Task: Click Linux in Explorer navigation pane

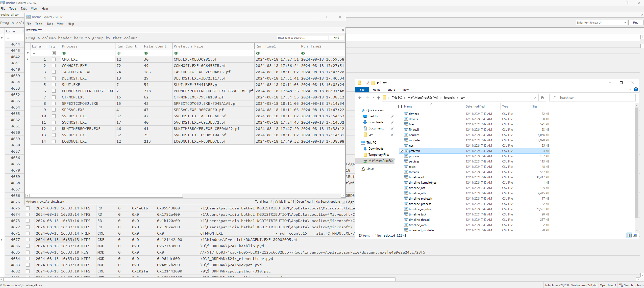Action: 370,169
